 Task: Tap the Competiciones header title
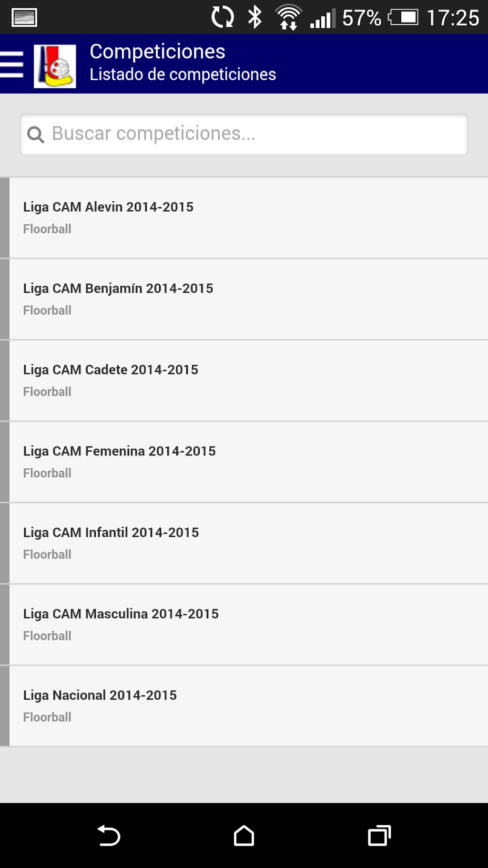(x=157, y=52)
